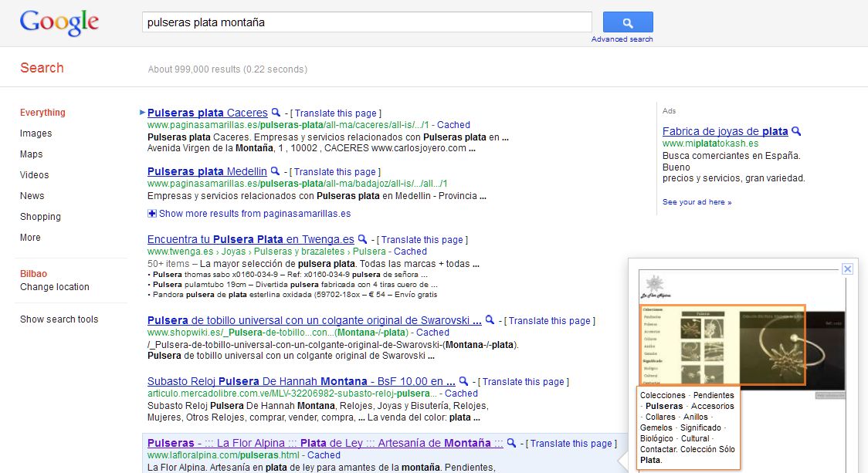This screenshot has width=868, height=473.
Task: Preview magnifier beside Twenga.es result
Action: click(x=362, y=239)
